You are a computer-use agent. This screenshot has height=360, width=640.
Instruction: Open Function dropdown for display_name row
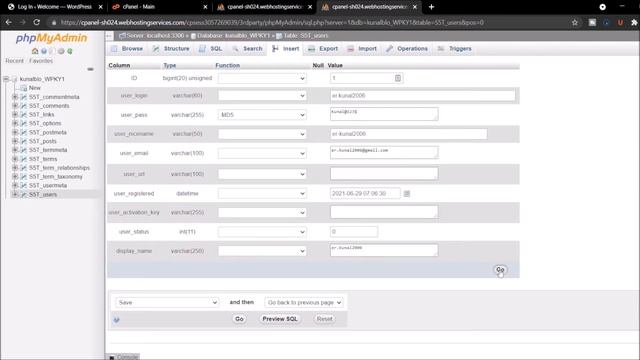(262, 251)
